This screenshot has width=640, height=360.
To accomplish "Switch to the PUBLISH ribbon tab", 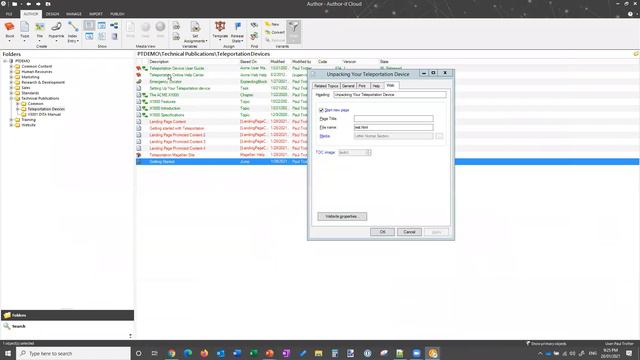I will [117, 14].
